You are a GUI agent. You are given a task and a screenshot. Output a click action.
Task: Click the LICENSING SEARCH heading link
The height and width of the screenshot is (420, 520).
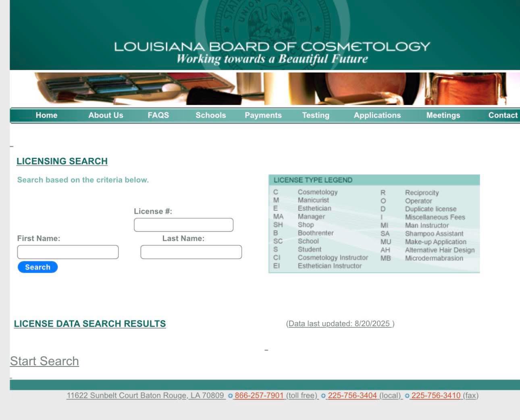point(62,161)
